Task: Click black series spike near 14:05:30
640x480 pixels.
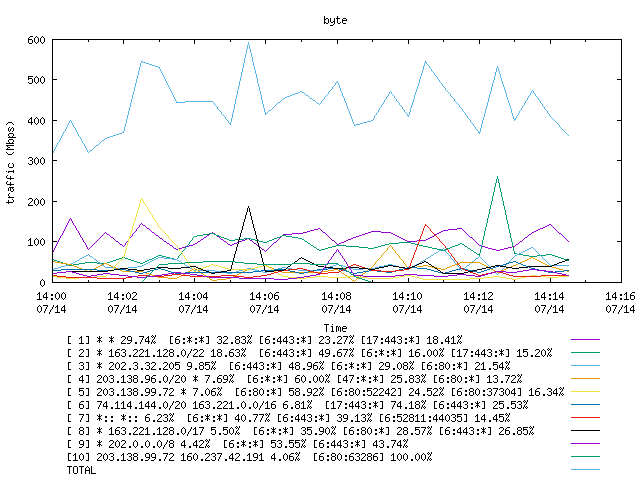Action: pos(248,207)
